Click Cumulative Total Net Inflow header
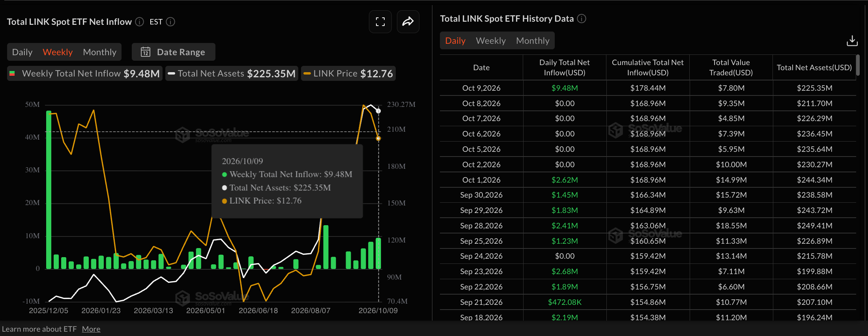Viewport: 868px width, 336px height. [648, 67]
